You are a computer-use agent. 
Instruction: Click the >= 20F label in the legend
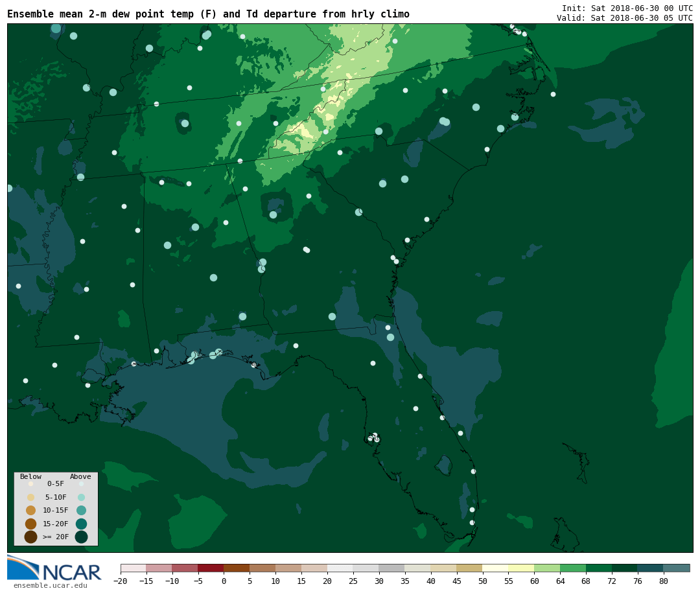pyautogui.click(x=56, y=537)
